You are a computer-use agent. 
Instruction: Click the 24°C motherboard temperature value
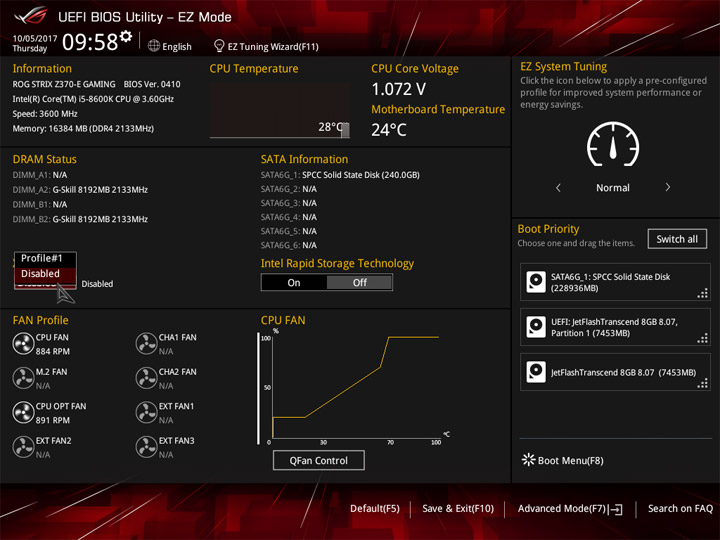click(389, 130)
